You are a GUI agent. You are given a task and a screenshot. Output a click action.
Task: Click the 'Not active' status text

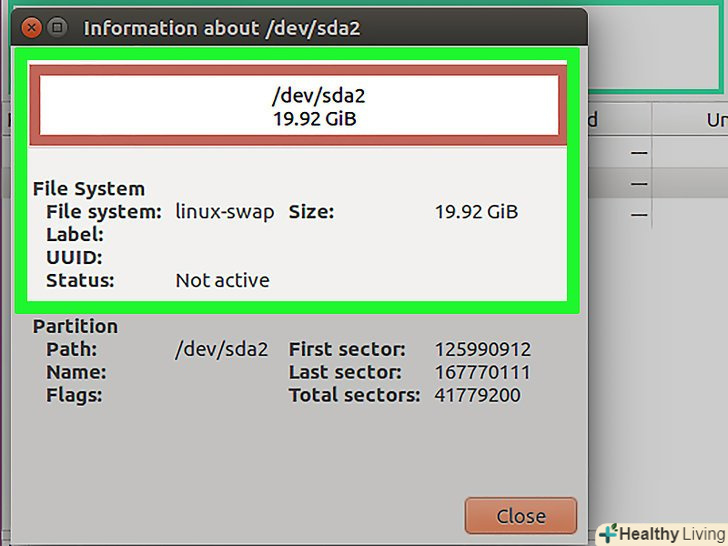coord(222,281)
